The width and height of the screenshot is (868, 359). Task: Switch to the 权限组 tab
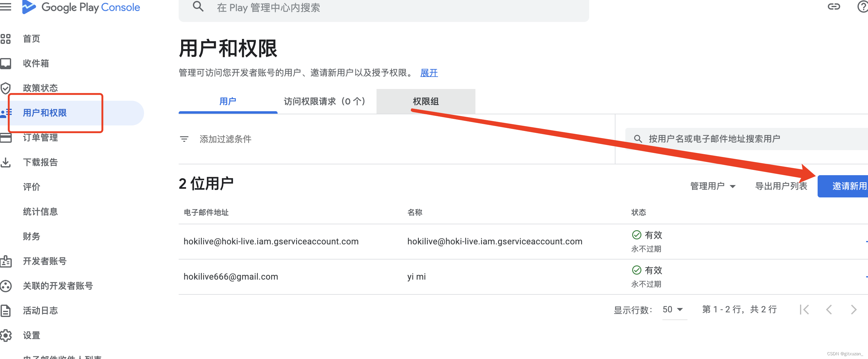coord(426,101)
